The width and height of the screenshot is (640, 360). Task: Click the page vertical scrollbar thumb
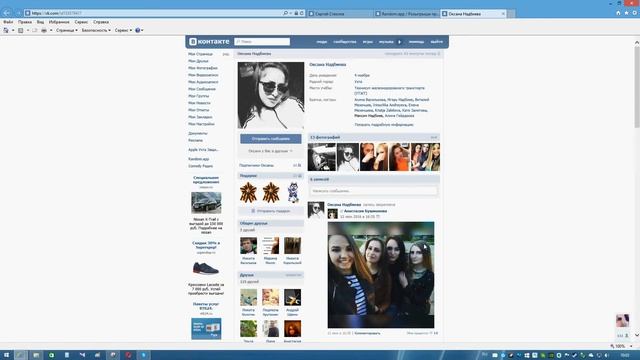pyautogui.click(x=637, y=86)
